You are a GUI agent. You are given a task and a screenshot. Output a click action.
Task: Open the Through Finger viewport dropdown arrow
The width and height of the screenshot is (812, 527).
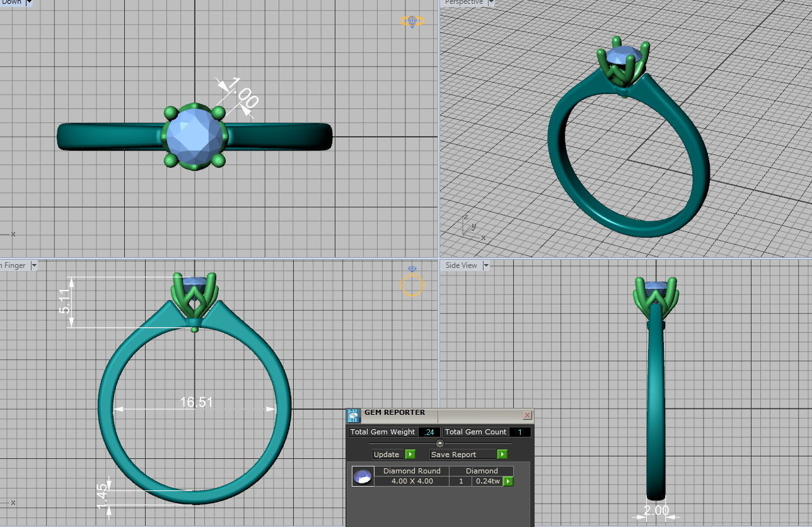click(x=34, y=265)
